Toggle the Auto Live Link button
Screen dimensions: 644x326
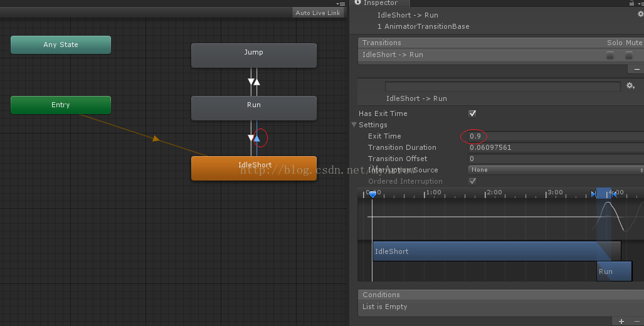317,13
